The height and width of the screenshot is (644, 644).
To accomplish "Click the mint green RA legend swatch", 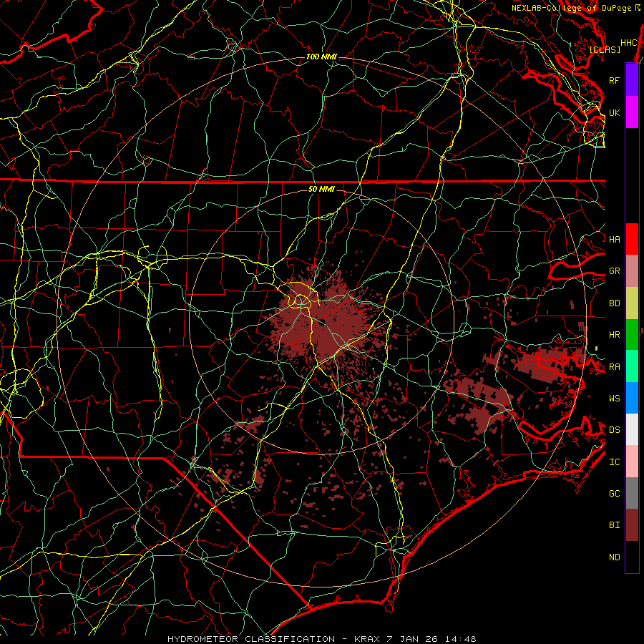I will [x=632, y=366].
